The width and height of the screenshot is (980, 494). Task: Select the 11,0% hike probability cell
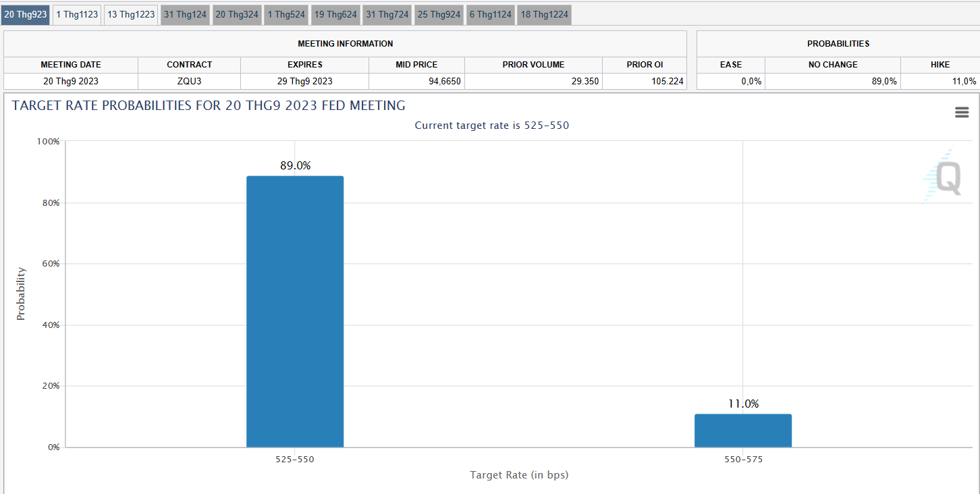(x=940, y=81)
